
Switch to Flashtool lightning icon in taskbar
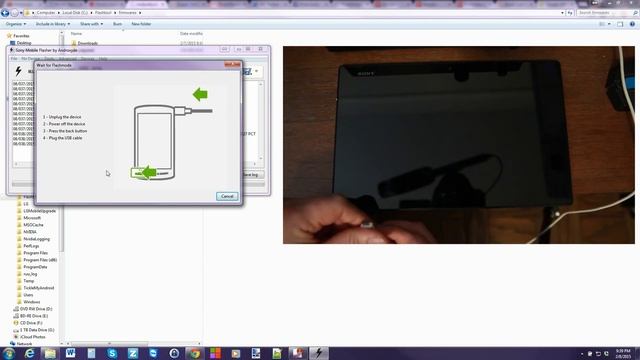[318, 353]
